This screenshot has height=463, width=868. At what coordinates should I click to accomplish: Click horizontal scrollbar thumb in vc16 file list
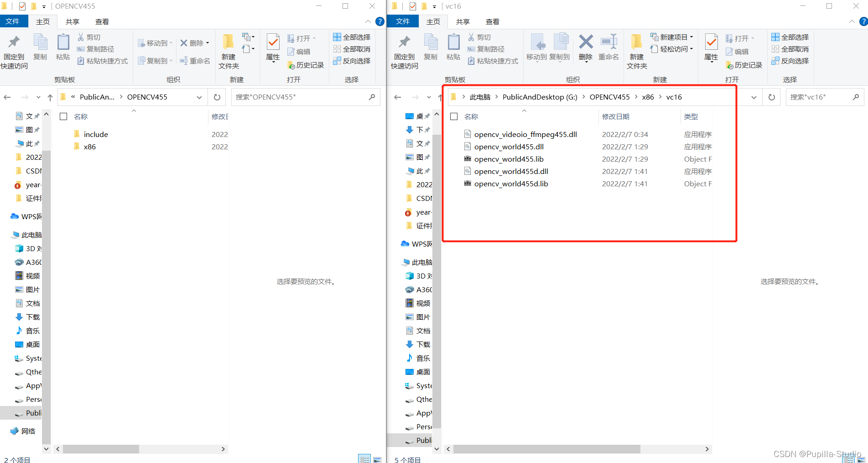click(x=546, y=449)
